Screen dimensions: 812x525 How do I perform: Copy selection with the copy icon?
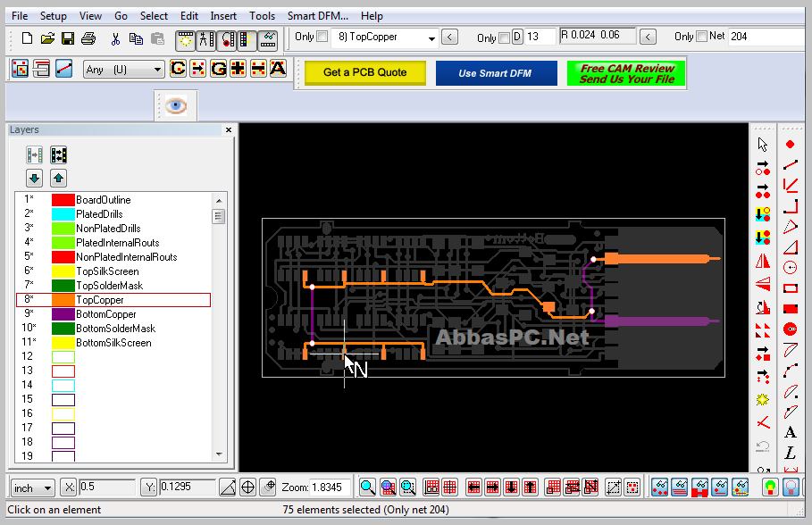[136, 38]
